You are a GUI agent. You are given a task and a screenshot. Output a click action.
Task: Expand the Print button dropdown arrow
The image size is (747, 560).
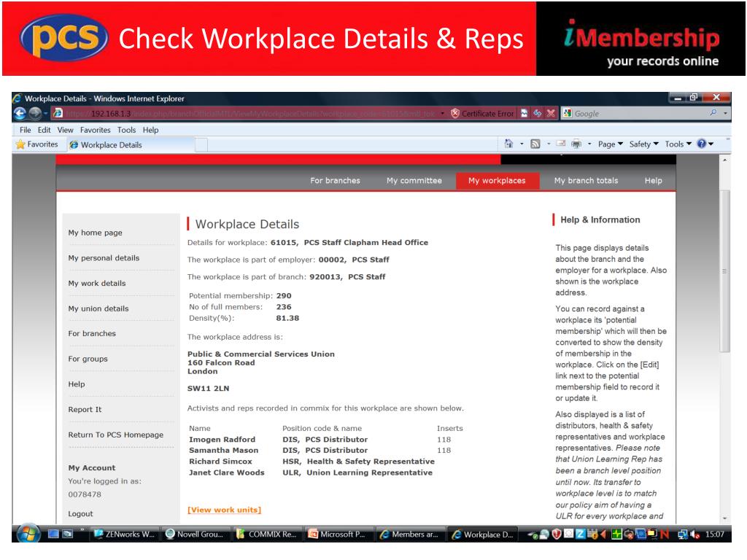click(x=589, y=144)
